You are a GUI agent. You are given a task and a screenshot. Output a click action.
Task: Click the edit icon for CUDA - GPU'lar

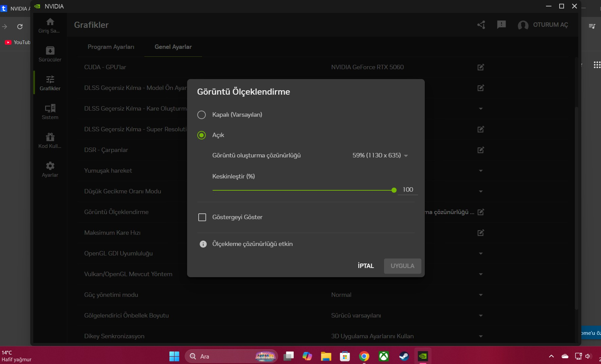point(481,67)
